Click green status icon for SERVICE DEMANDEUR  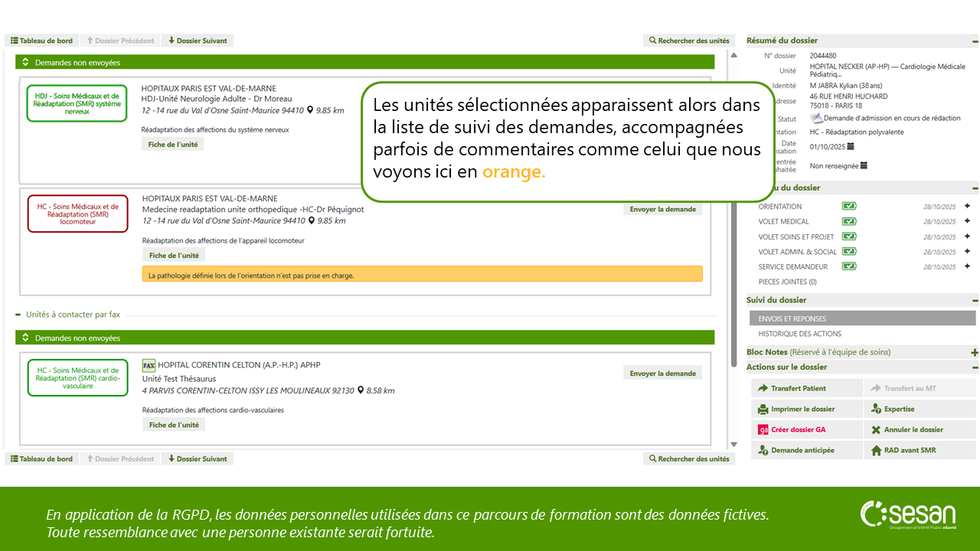pos(849,266)
